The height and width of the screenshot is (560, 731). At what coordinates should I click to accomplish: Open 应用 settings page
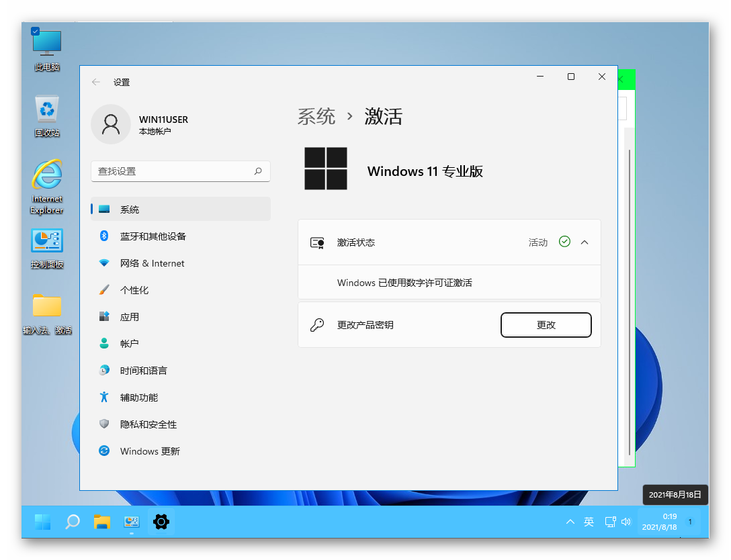[181, 317]
